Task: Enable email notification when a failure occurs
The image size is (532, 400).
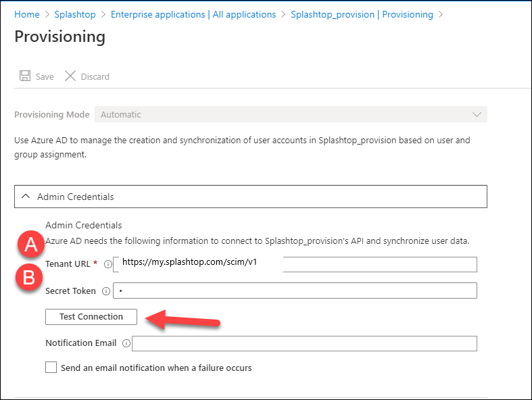Action: 51,367
